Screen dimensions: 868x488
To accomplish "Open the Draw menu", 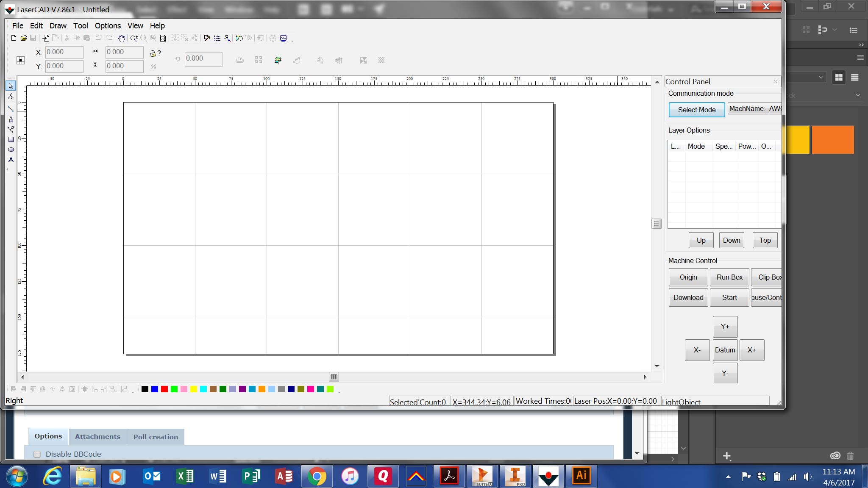I will coord(58,26).
